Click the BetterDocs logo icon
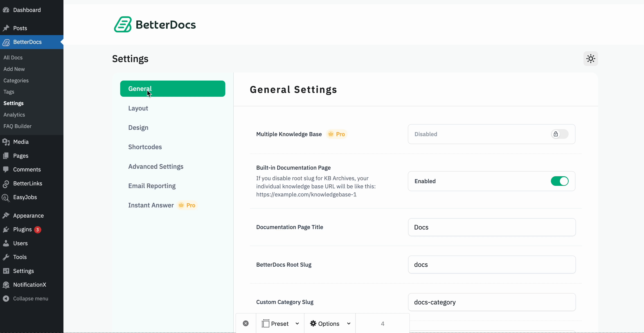Image resolution: width=644 pixels, height=333 pixels. pos(123,24)
